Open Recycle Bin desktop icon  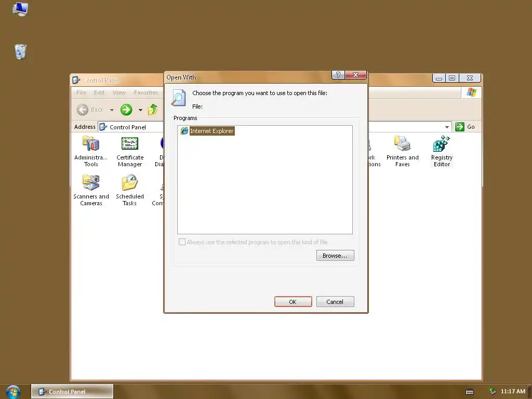(x=20, y=51)
